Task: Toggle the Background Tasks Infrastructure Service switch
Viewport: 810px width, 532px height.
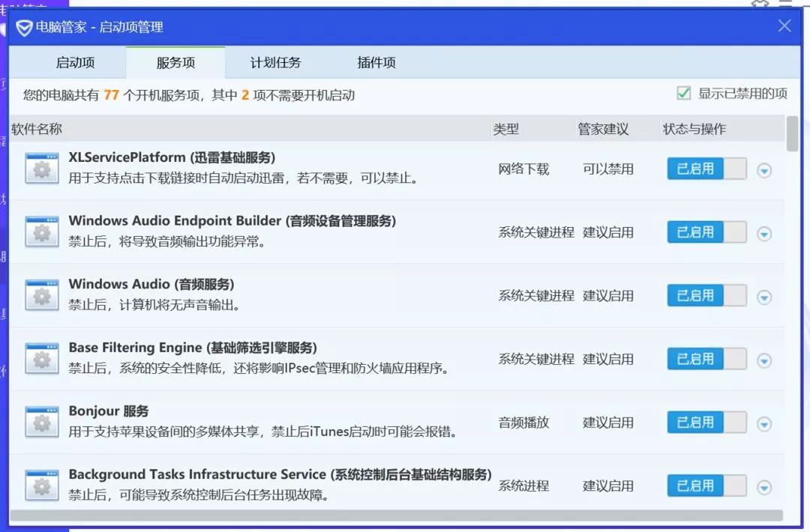Action: coord(706,486)
